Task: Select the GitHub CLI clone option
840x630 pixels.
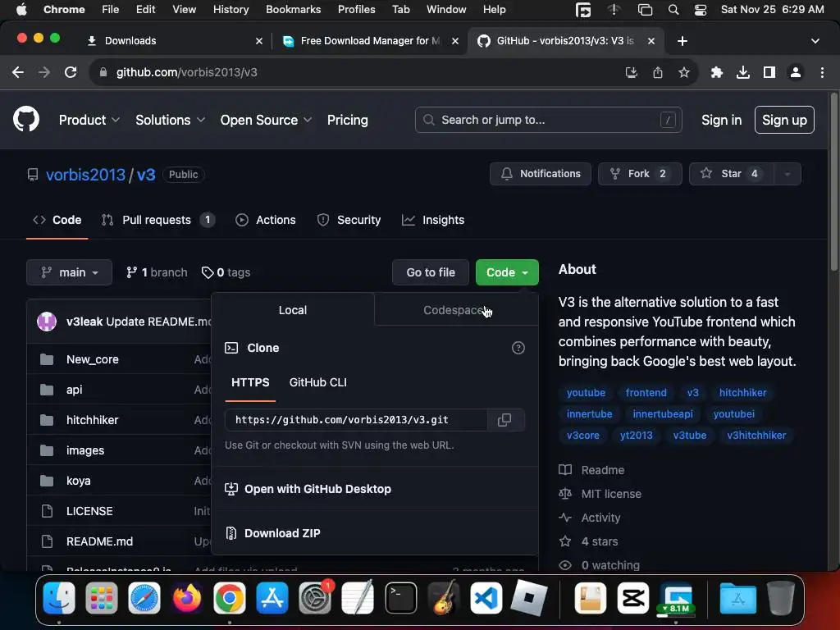Action: click(317, 382)
